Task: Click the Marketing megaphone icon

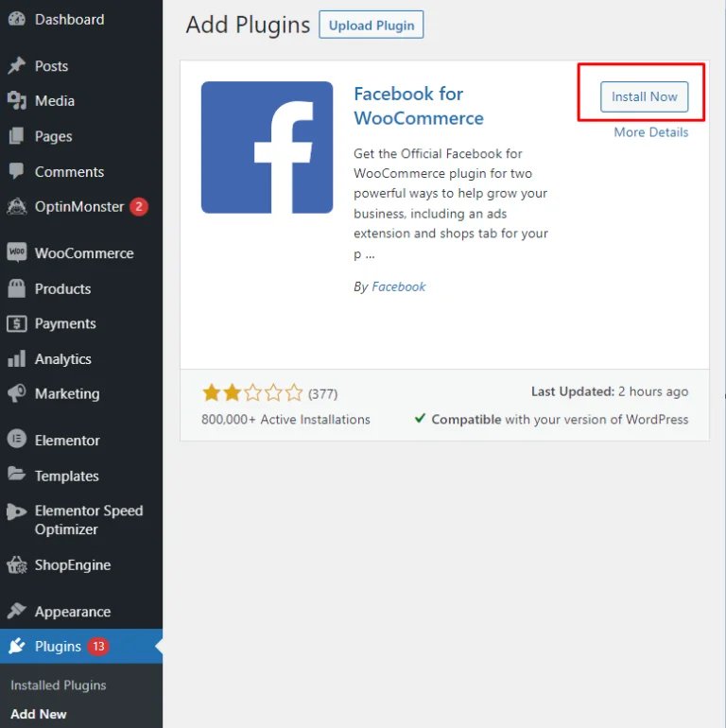Action: [16, 394]
